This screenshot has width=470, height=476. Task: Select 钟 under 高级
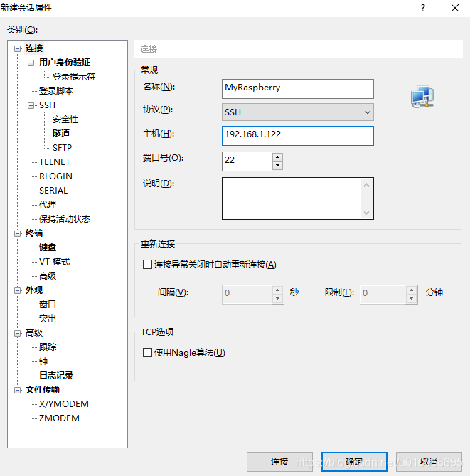[43, 361]
